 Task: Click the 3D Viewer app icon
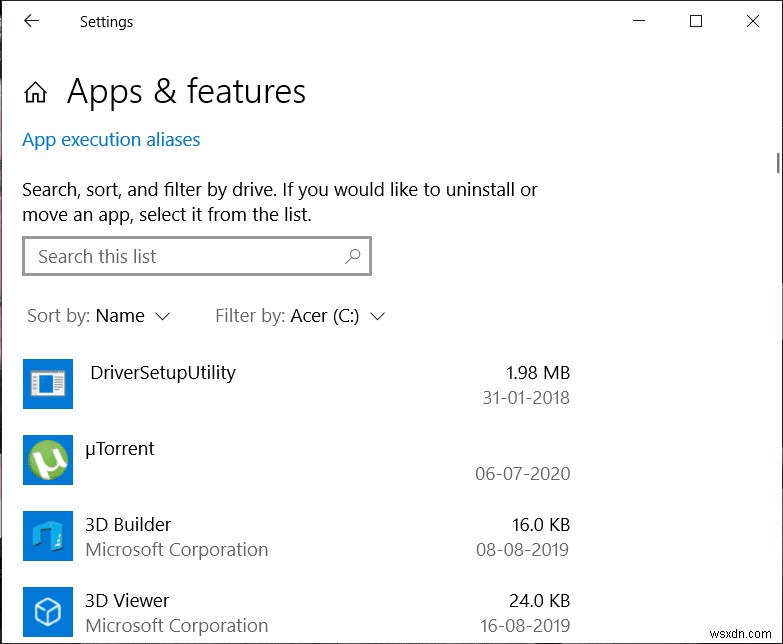point(48,611)
